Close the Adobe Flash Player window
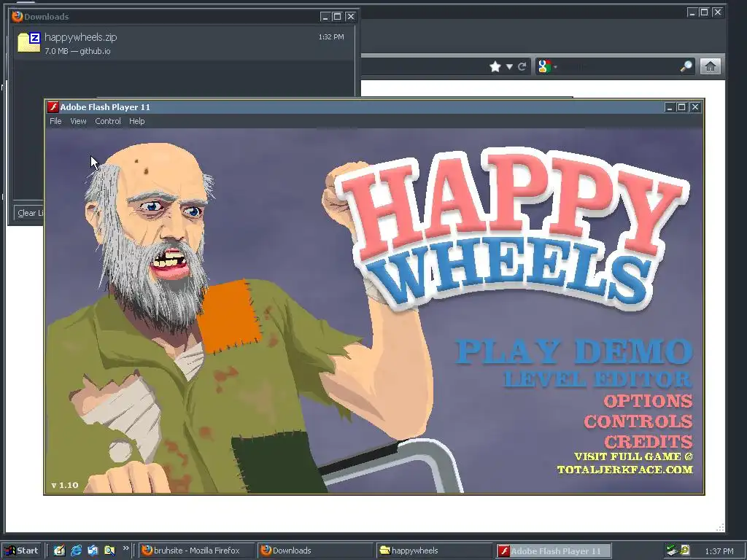Viewport: 747px width, 560px height. (694, 107)
